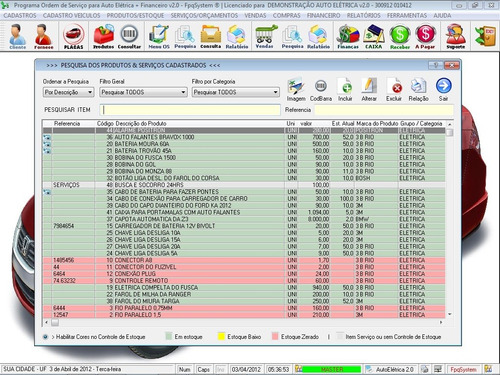Screen dimensions: 500x375
Task: Open the Fornecedor toolbar icon
Action: pyautogui.click(x=44, y=36)
